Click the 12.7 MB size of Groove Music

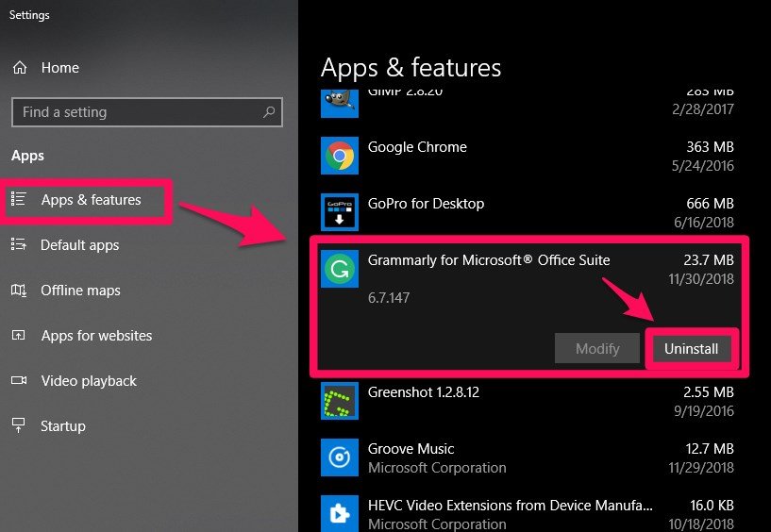click(709, 449)
